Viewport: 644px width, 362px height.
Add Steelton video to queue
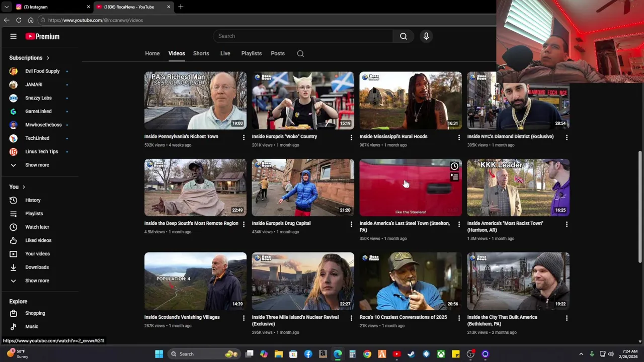(454, 177)
